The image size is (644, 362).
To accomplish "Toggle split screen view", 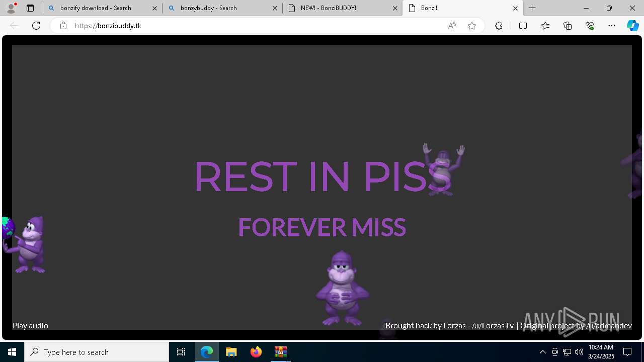I will pyautogui.click(x=523, y=26).
